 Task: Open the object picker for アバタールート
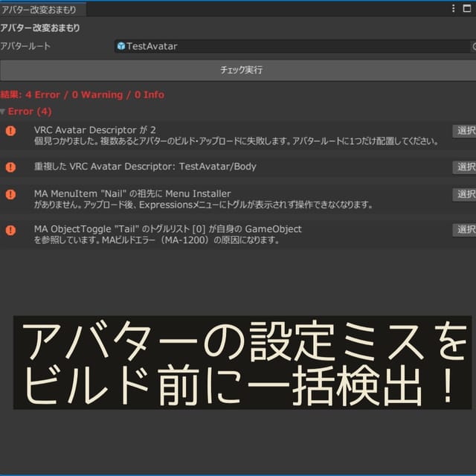(x=473, y=46)
